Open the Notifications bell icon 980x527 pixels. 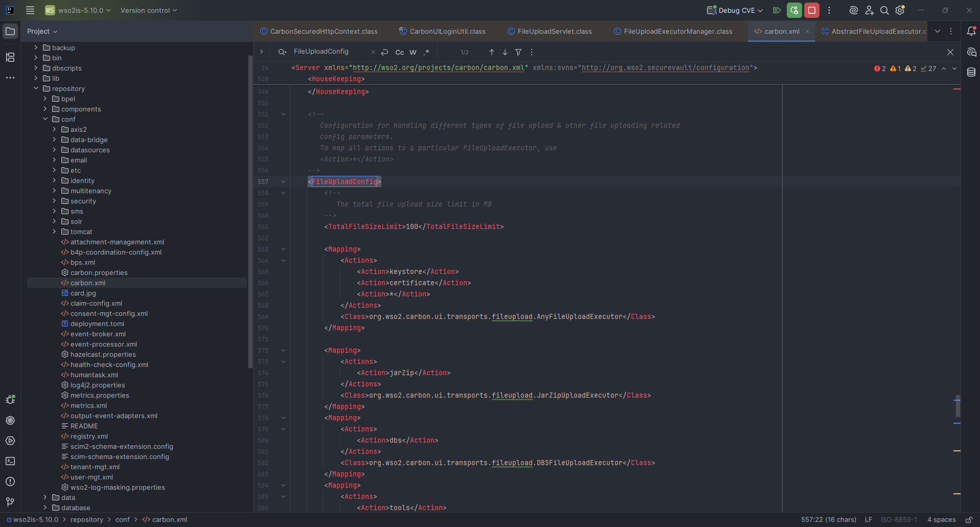pos(971,31)
